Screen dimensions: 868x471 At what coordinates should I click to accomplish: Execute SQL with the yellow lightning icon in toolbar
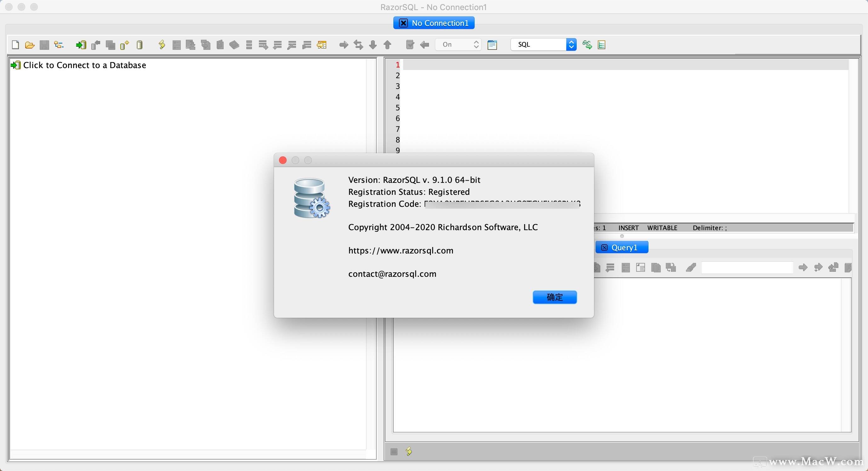(162, 44)
